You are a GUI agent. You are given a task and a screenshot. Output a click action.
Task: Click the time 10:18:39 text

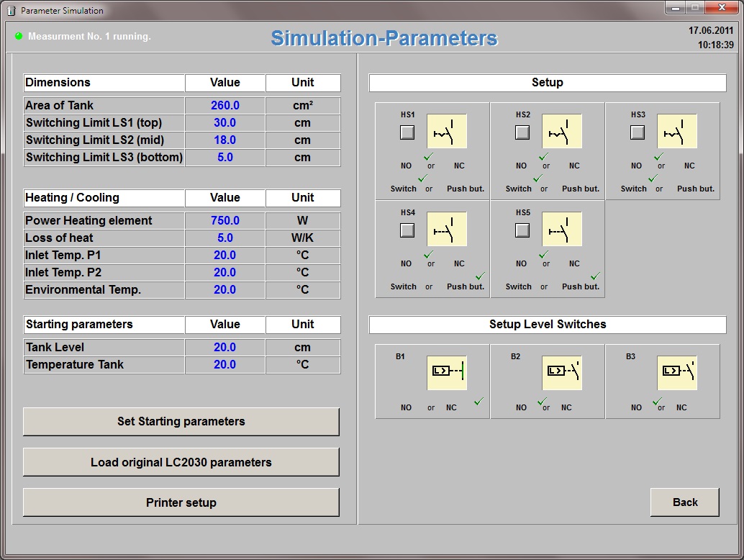click(715, 45)
